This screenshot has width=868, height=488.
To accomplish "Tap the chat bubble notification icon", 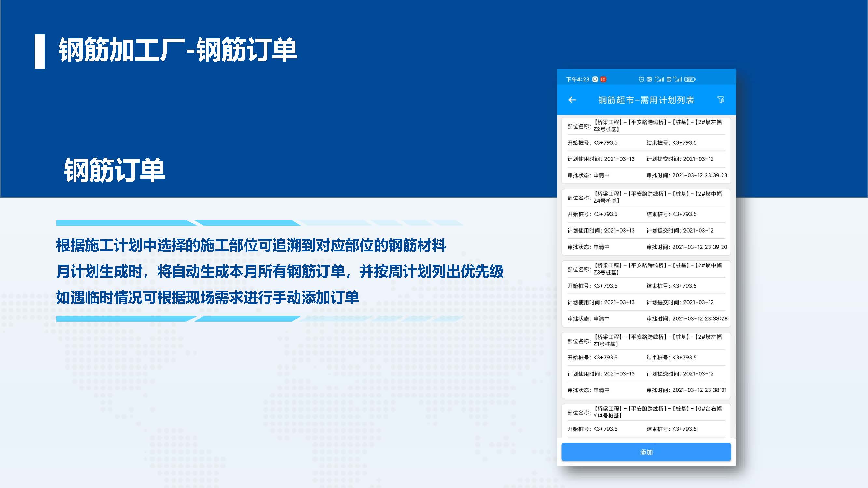I will point(595,79).
